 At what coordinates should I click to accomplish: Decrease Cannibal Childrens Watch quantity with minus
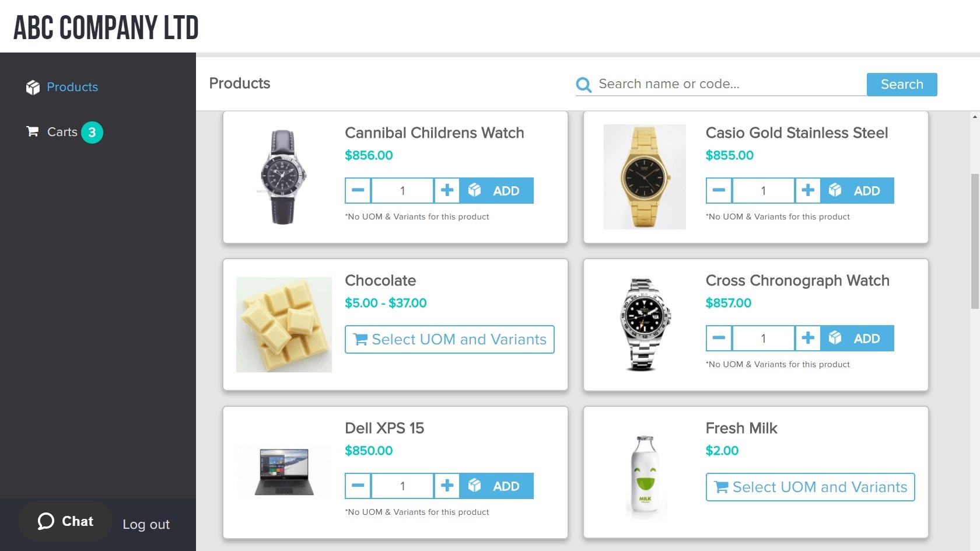(x=358, y=190)
